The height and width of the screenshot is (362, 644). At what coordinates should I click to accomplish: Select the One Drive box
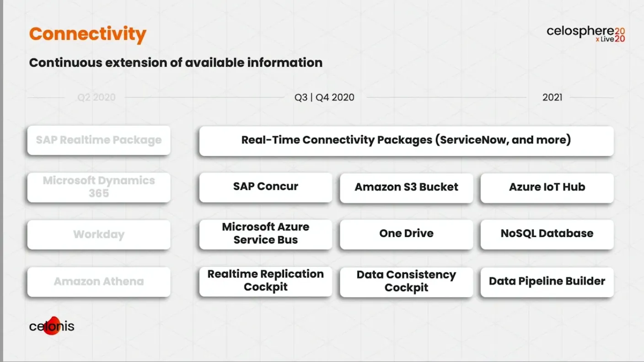[406, 234]
